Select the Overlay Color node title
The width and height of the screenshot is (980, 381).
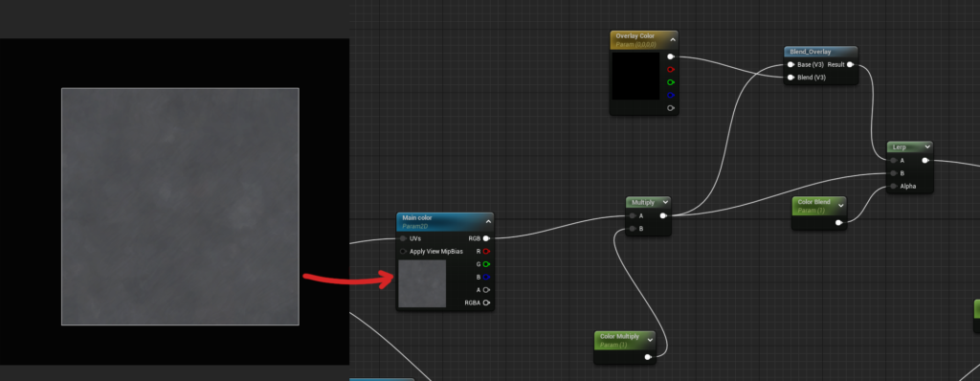pos(635,36)
